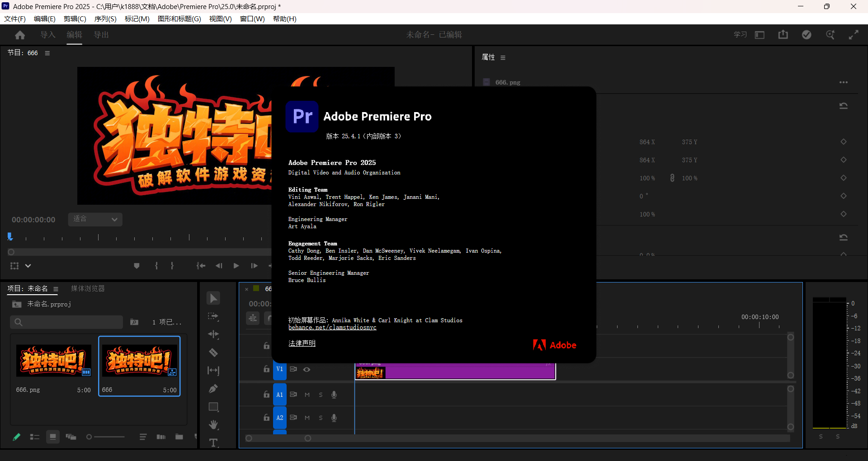Switch to the 媒体浏览器 tab
The image size is (868, 461).
(88, 288)
